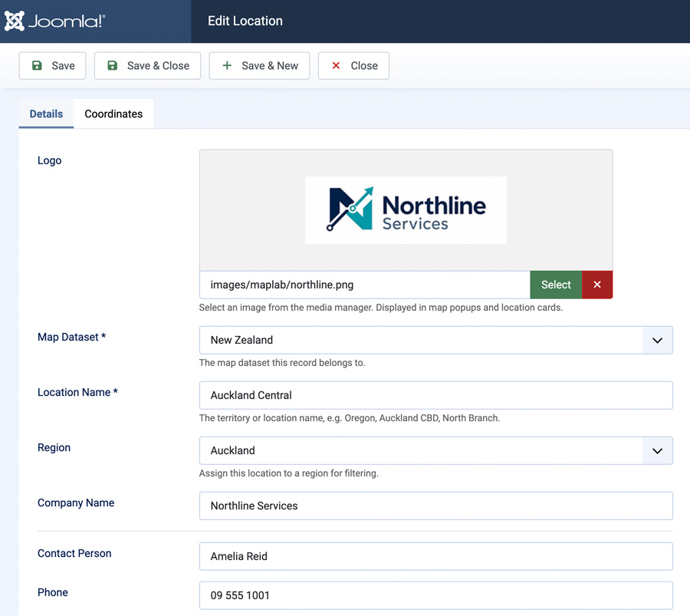
Task: Click Save & Close
Action: [x=147, y=66]
